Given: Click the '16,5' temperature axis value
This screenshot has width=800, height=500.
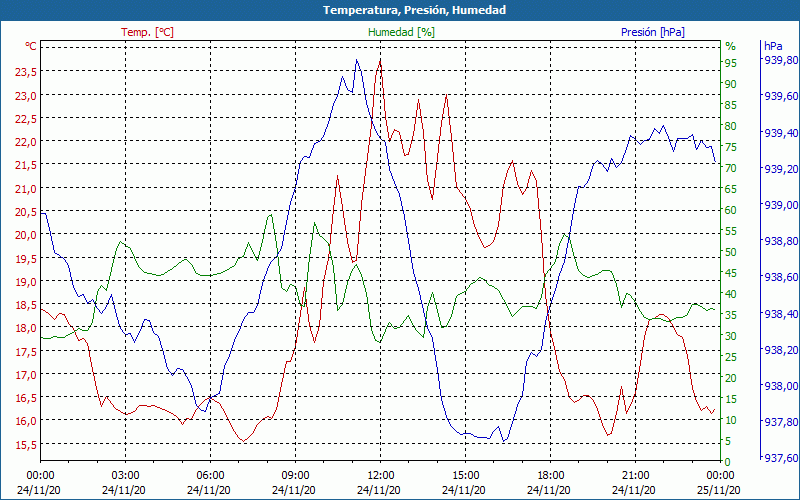Looking at the screenshot, I should coord(26,398).
